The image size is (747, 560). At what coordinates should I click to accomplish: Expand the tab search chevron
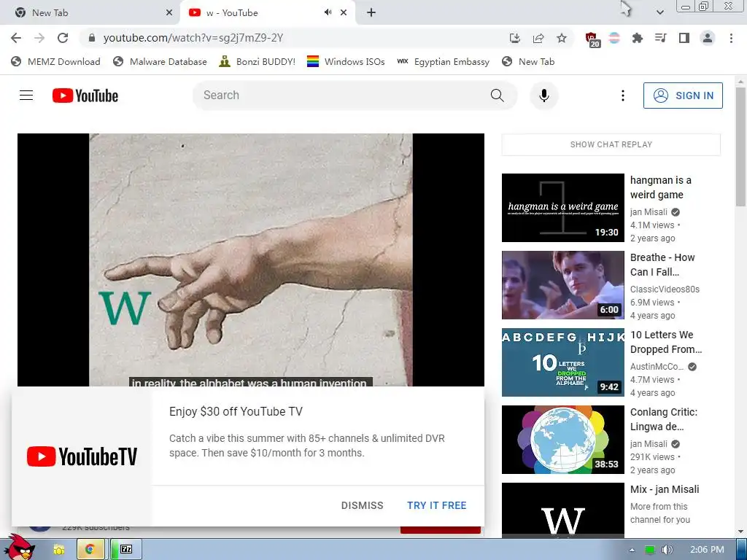pos(659,12)
